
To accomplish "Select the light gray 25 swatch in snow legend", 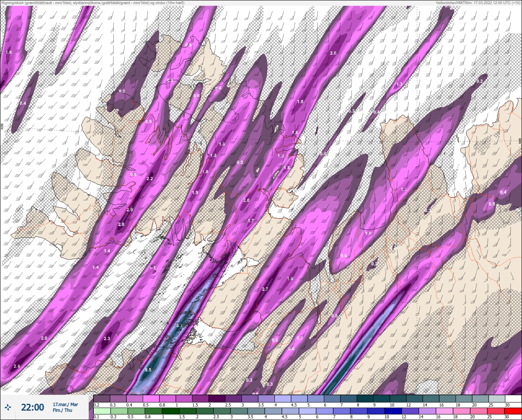I will [x=496, y=398].
